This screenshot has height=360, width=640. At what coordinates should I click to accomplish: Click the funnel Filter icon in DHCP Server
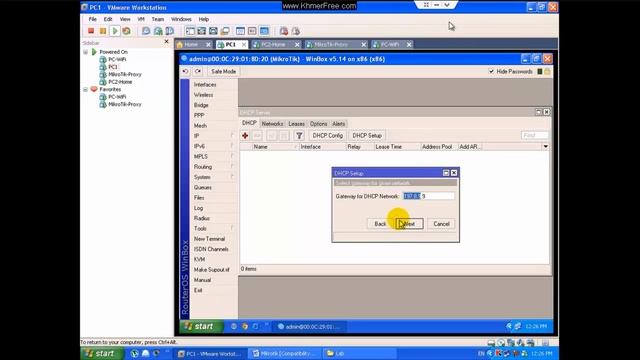pyautogui.click(x=299, y=136)
